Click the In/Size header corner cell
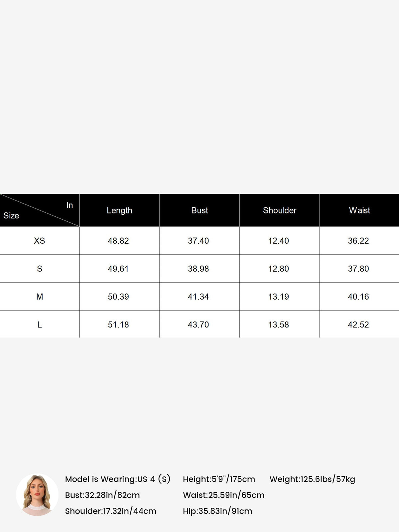This screenshot has width=399, height=532. click(40, 210)
